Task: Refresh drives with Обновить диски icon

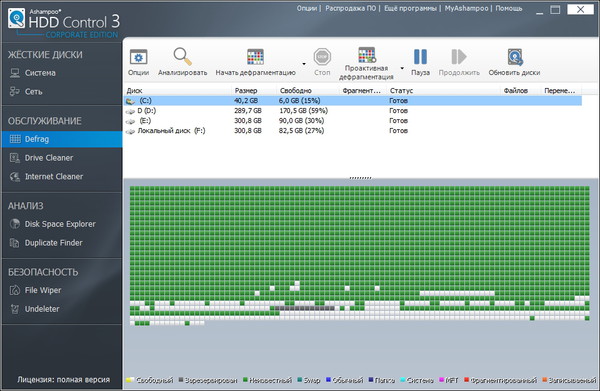Action: [x=515, y=57]
